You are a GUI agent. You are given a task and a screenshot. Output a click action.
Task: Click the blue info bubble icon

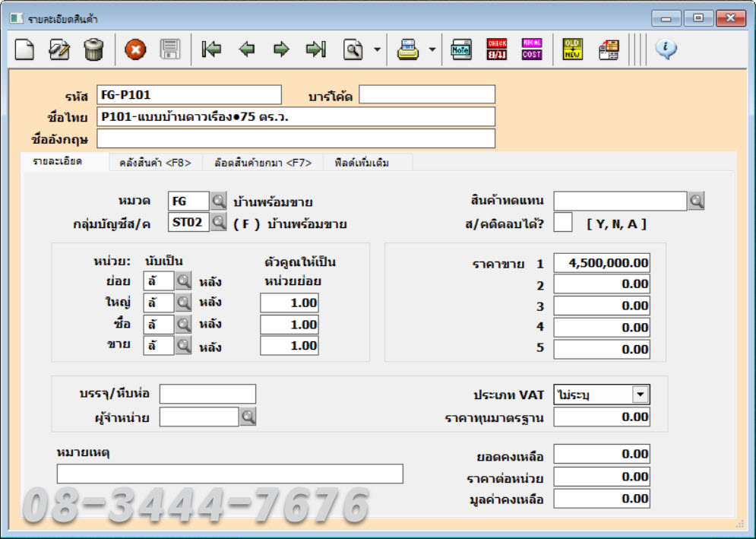pos(666,49)
